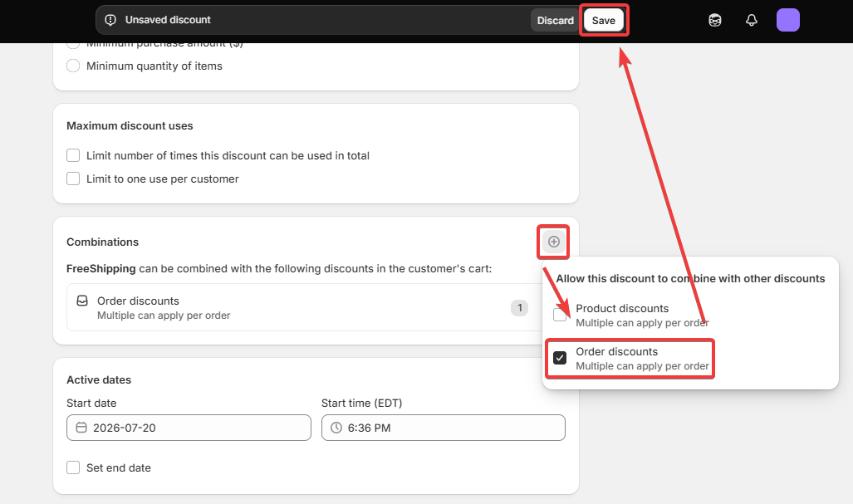Check Product discounts combination option
This screenshot has height=504, width=853.
pos(560,315)
